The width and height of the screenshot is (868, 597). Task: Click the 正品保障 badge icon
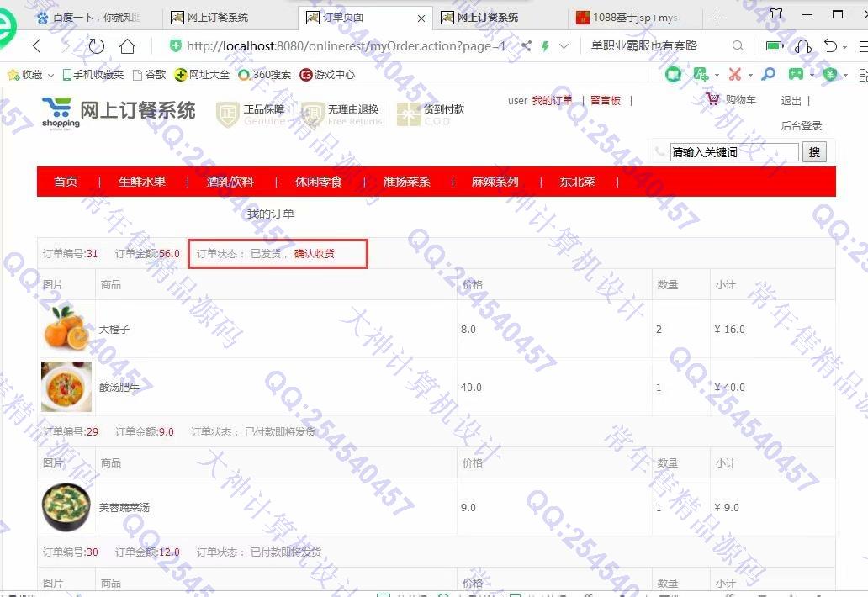pos(227,114)
